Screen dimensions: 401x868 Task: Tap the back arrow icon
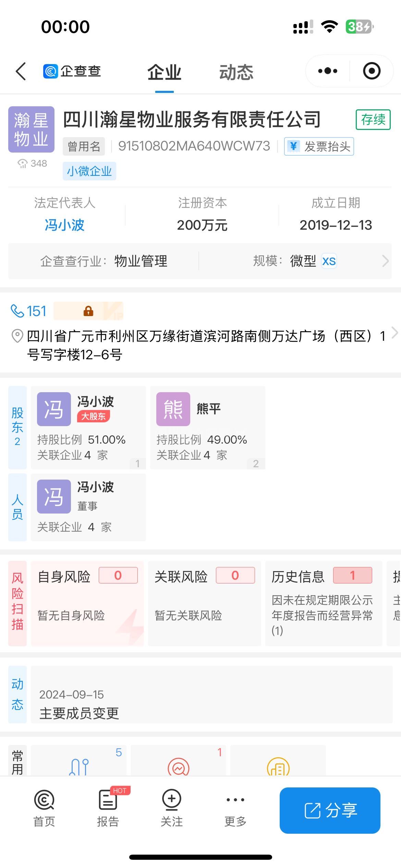point(21,71)
